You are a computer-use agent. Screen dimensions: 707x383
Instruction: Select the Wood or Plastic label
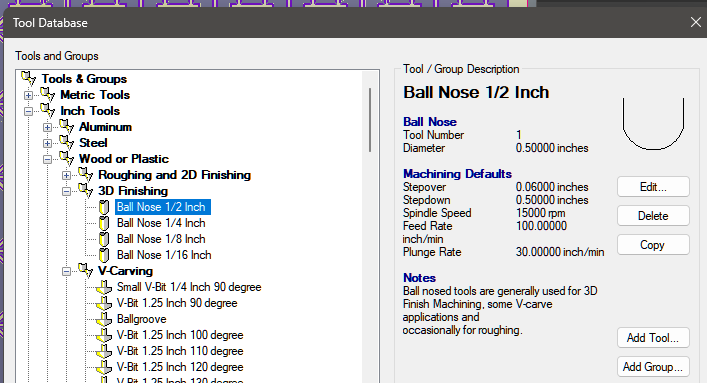click(124, 159)
